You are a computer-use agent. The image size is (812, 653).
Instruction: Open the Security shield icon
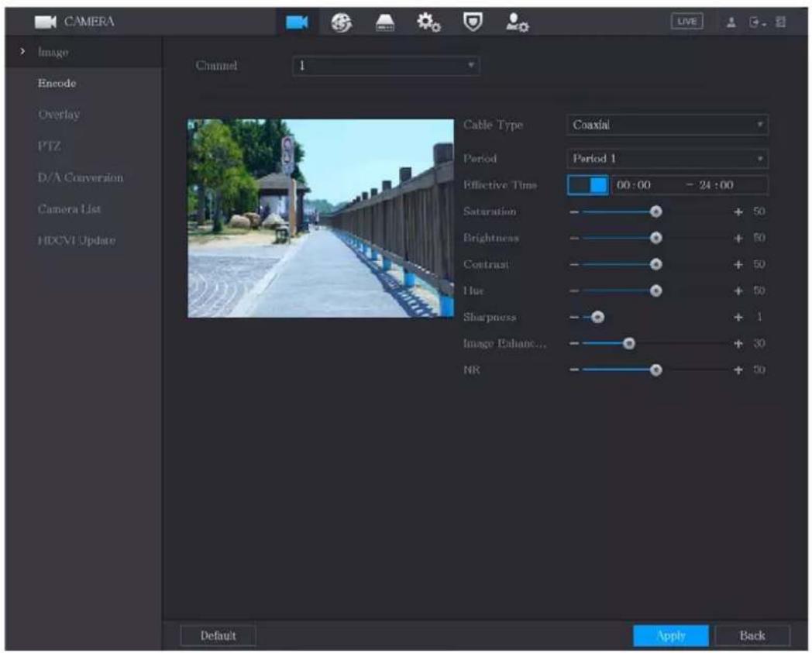click(x=473, y=22)
